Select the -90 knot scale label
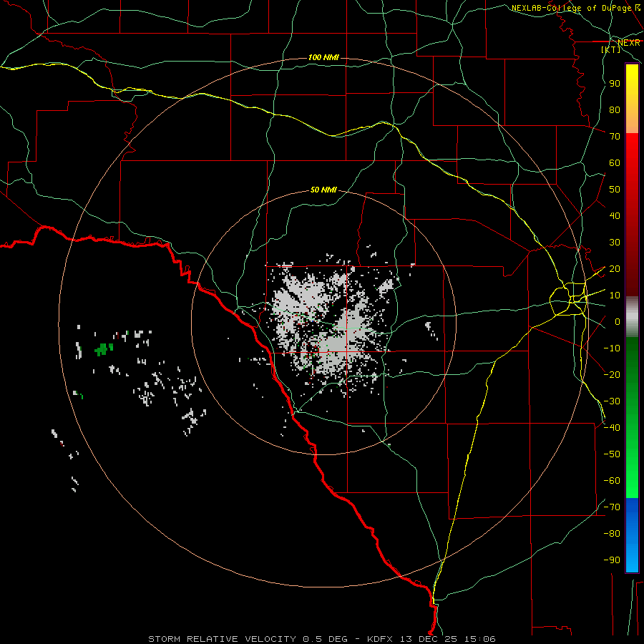Screen dimensions: 644x644 612,560
